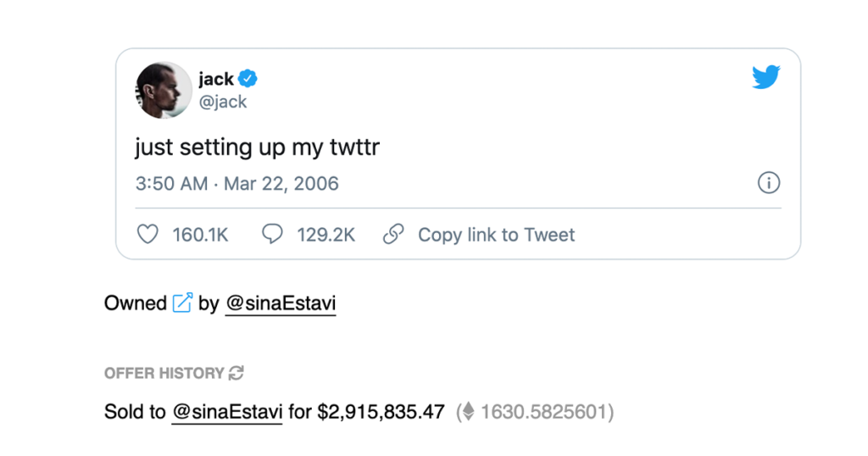Screen dimensions: 868x456
Task: Click the chain link icon
Action: pyautogui.click(x=393, y=235)
